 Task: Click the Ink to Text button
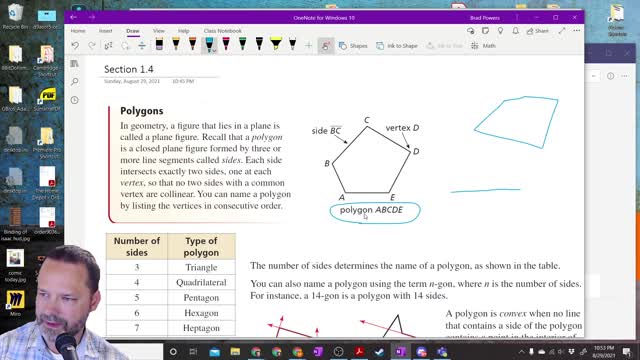pos(444,46)
